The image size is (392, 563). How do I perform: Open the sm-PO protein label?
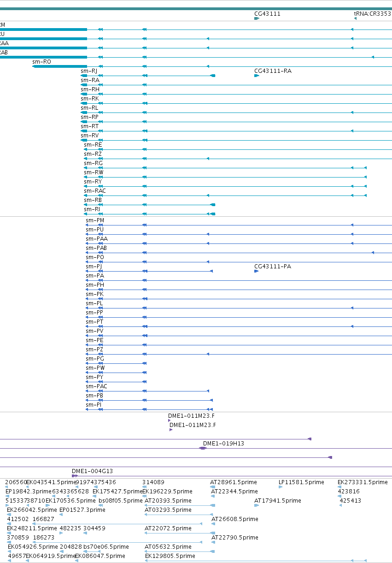95,257
